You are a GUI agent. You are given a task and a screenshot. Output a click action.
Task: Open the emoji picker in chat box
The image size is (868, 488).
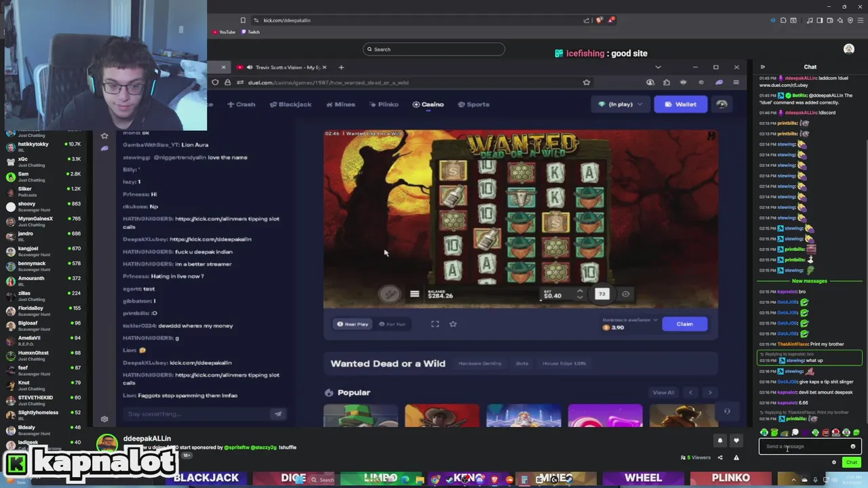(x=853, y=447)
